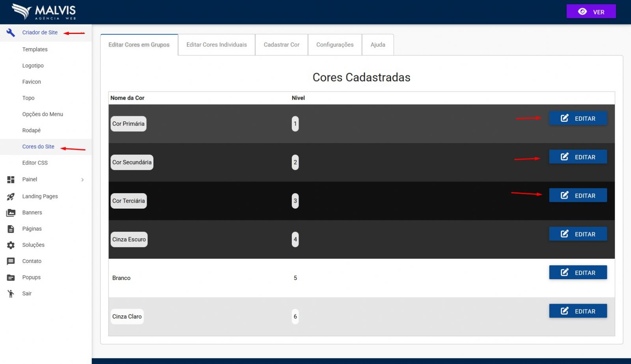
Task: Edit the Cor Primária color
Action: tap(578, 118)
